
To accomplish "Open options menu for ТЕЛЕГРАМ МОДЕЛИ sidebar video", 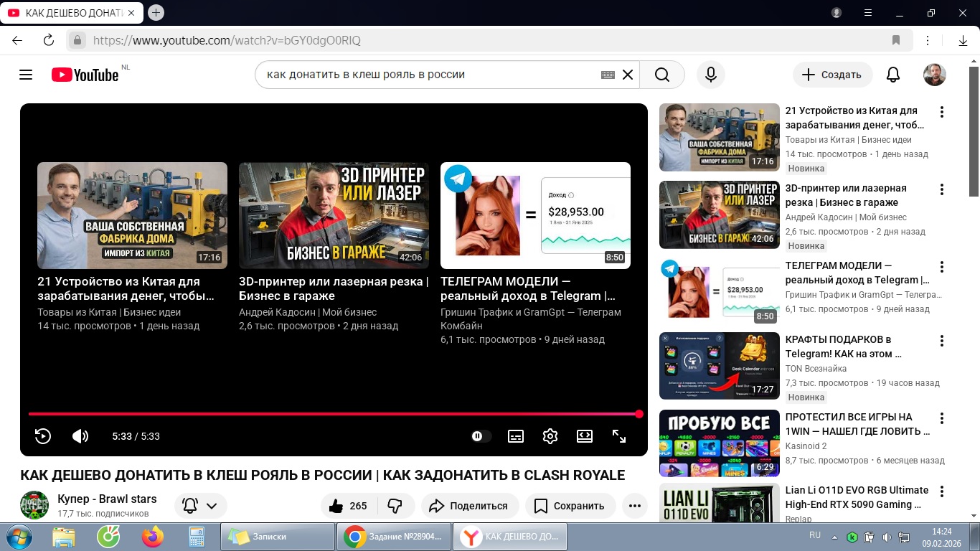I will click(942, 268).
